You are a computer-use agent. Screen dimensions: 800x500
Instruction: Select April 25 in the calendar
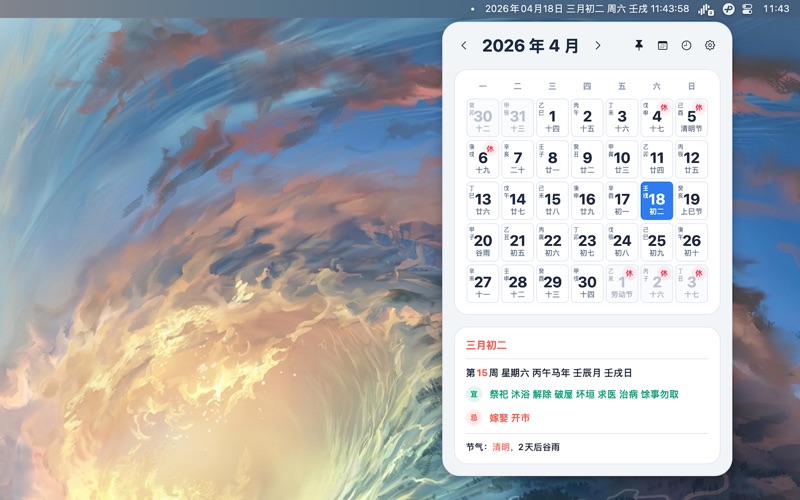tap(657, 242)
